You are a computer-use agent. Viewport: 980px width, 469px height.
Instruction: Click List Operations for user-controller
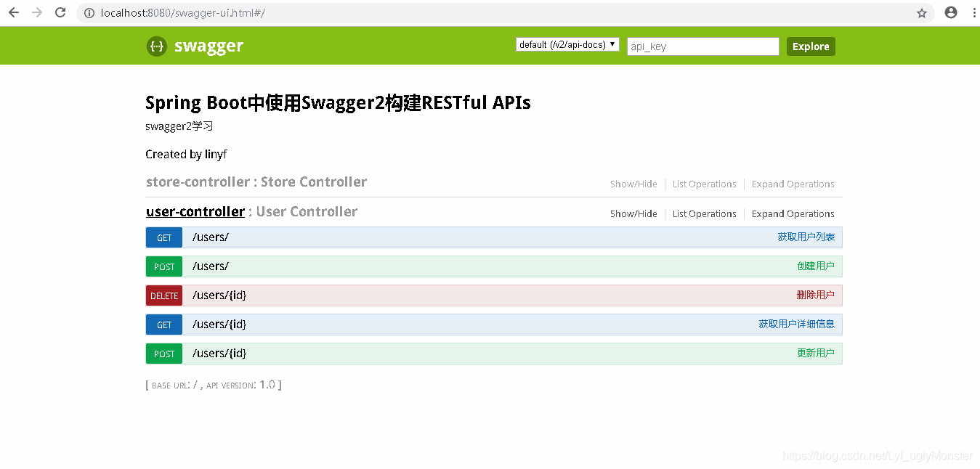(705, 214)
